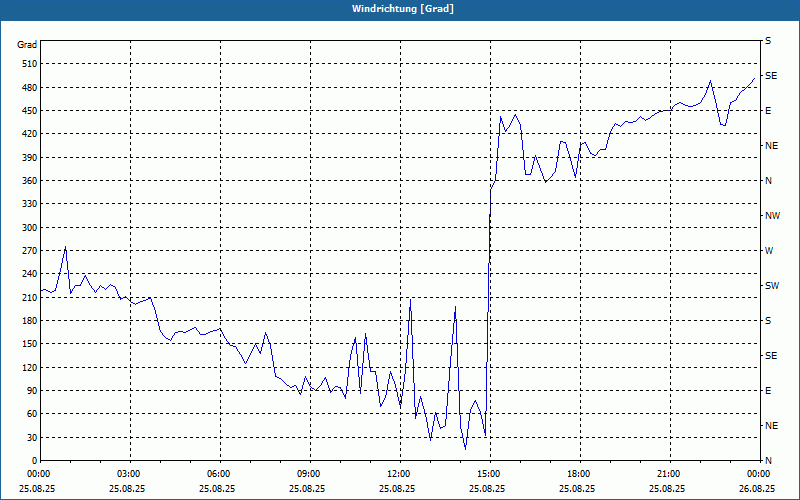Pick the 330 degree axis value
The height and width of the screenshot is (500, 800).
pos(30,204)
